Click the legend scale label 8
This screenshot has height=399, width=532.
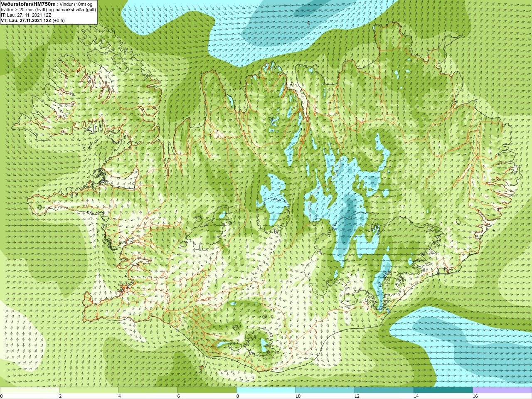(x=237, y=396)
